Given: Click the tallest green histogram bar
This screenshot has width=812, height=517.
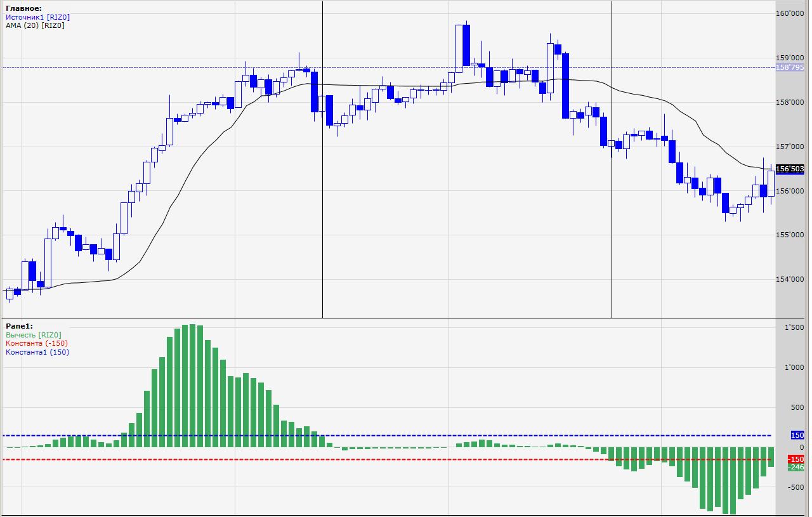Looking at the screenshot, I should point(193,386).
